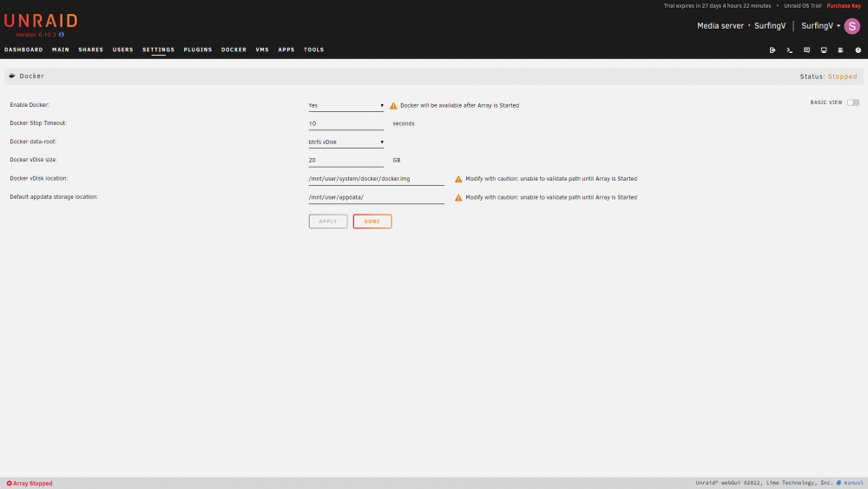The width and height of the screenshot is (868, 489).
Task: Click the system info monitor icon
Action: pyautogui.click(x=824, y=50)
